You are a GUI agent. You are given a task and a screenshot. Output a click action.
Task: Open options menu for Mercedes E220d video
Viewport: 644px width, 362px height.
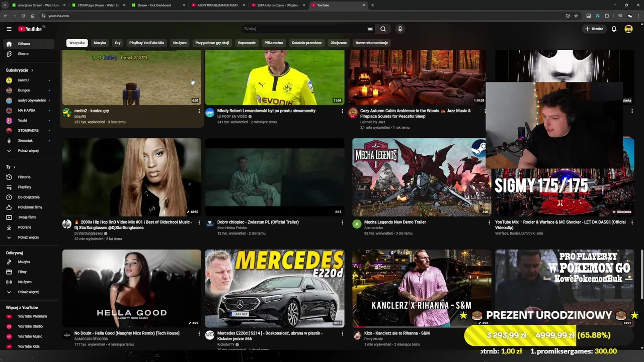click(342, 333)
